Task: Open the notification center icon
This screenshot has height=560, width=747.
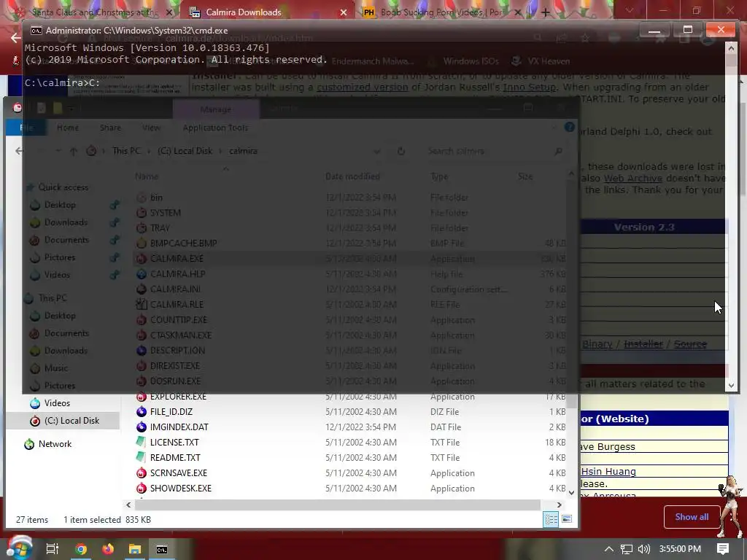Action: [x=723, y=549]
